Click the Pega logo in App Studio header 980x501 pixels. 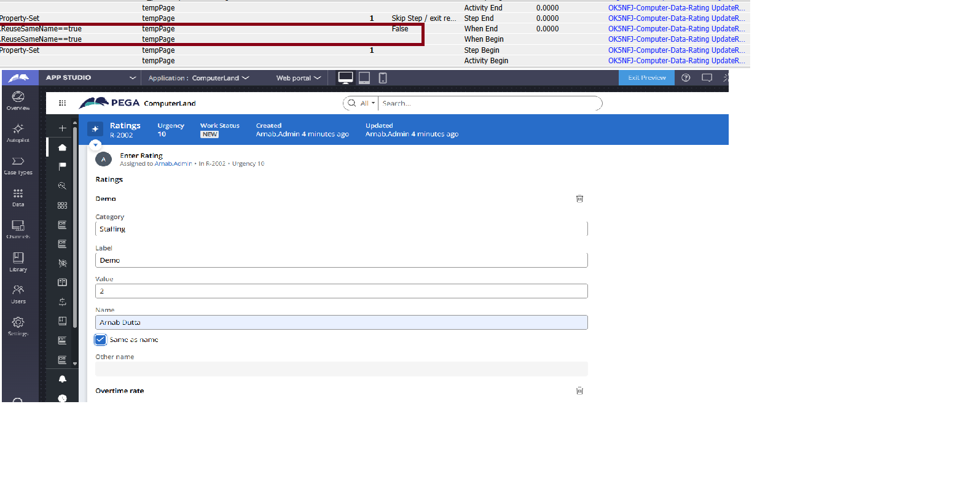(19, 78)
